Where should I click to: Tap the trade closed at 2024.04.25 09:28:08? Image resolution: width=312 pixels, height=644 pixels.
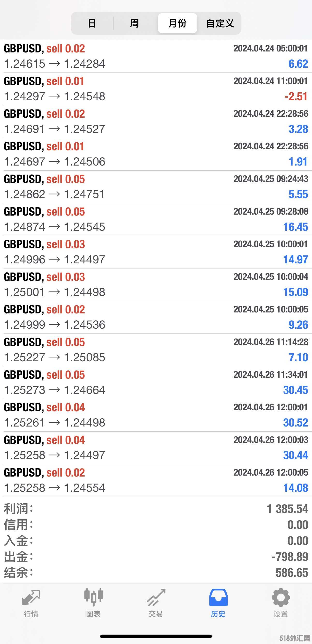(156, 219)
